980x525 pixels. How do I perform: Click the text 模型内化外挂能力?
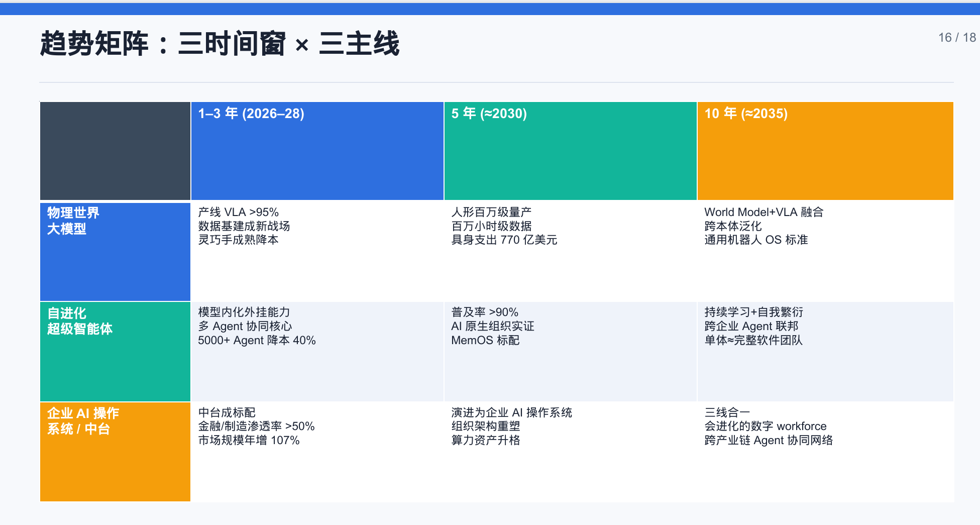(244, 312)
